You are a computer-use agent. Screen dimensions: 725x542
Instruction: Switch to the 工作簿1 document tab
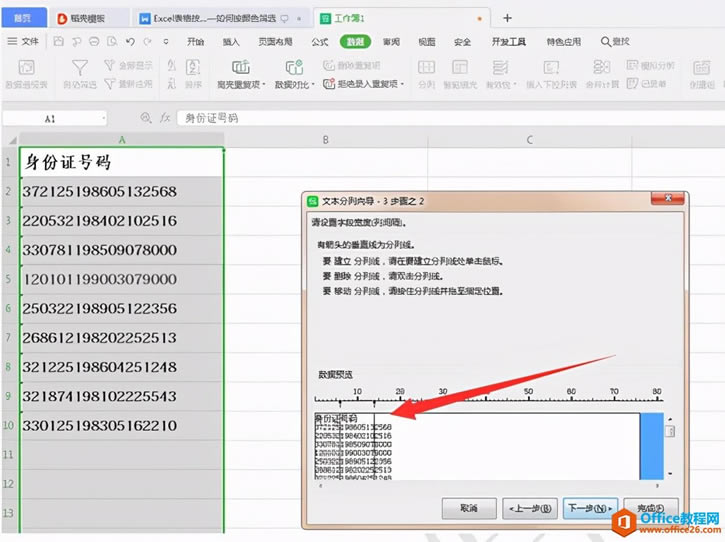tap(401, 18)
